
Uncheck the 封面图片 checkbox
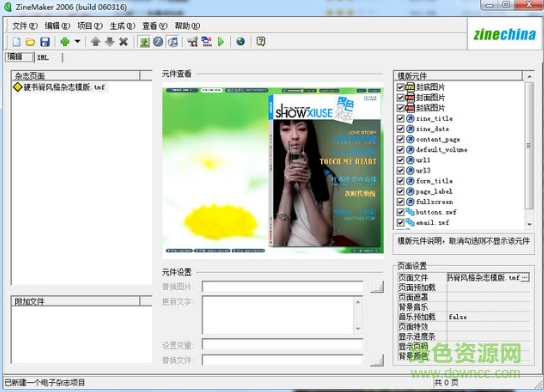pyautogui.click(x=401, y=97)
